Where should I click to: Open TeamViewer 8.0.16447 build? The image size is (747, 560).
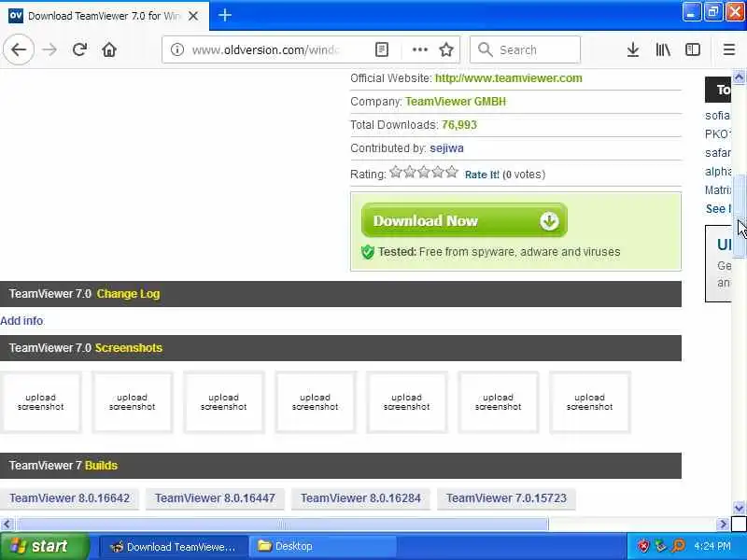215,498
